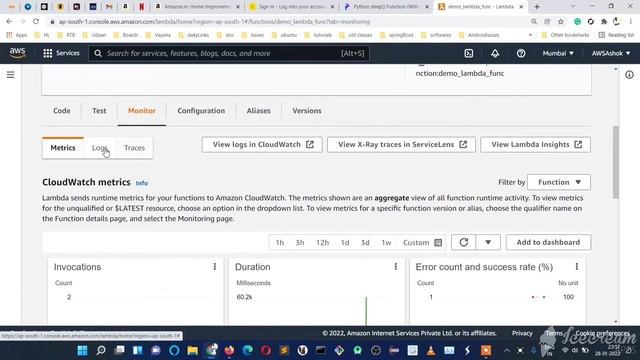Screen dimensions: 640x360
Task: Select the Traces sub-tab
Action: (x=134, y=148)
